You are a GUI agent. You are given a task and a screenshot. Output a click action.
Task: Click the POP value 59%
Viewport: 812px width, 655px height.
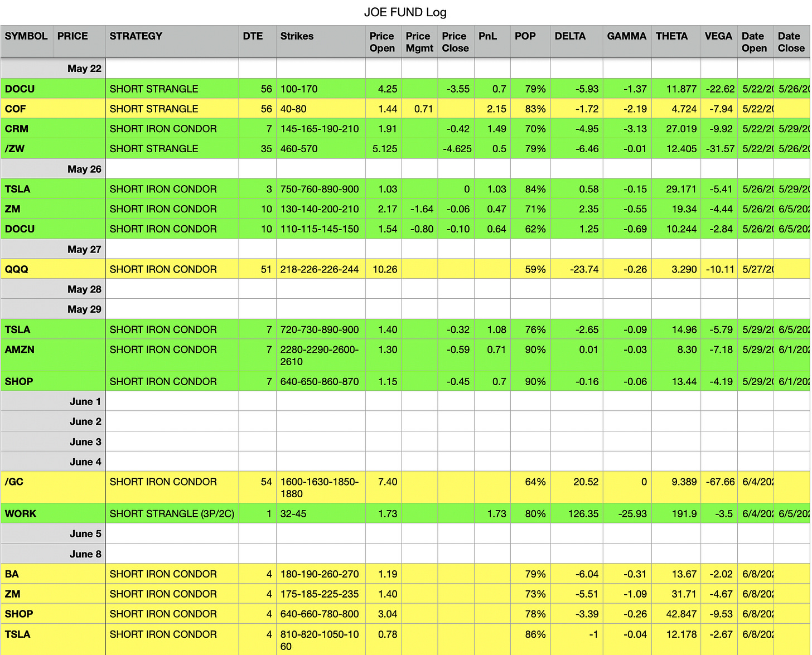(x=535, y=269)
